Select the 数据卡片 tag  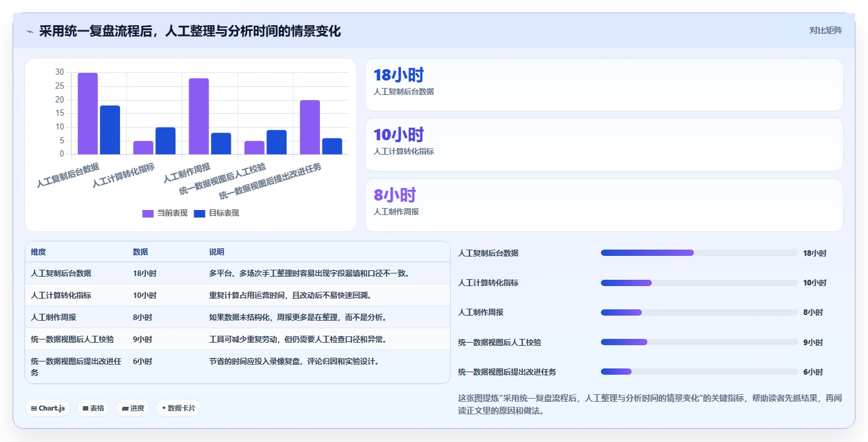tap(179, 408)
